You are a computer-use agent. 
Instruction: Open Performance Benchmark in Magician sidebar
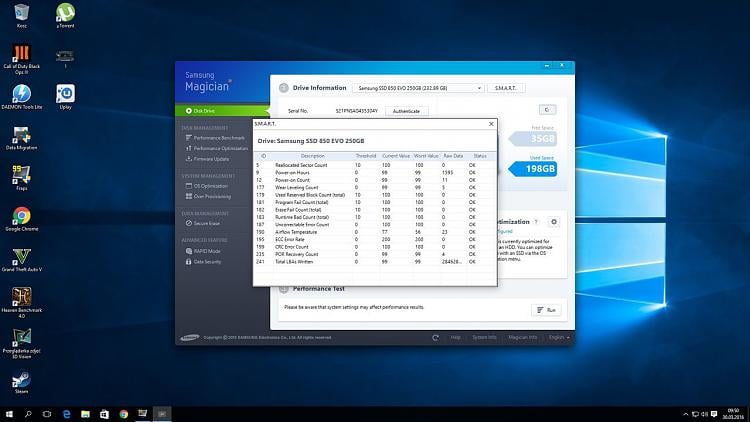215,138
